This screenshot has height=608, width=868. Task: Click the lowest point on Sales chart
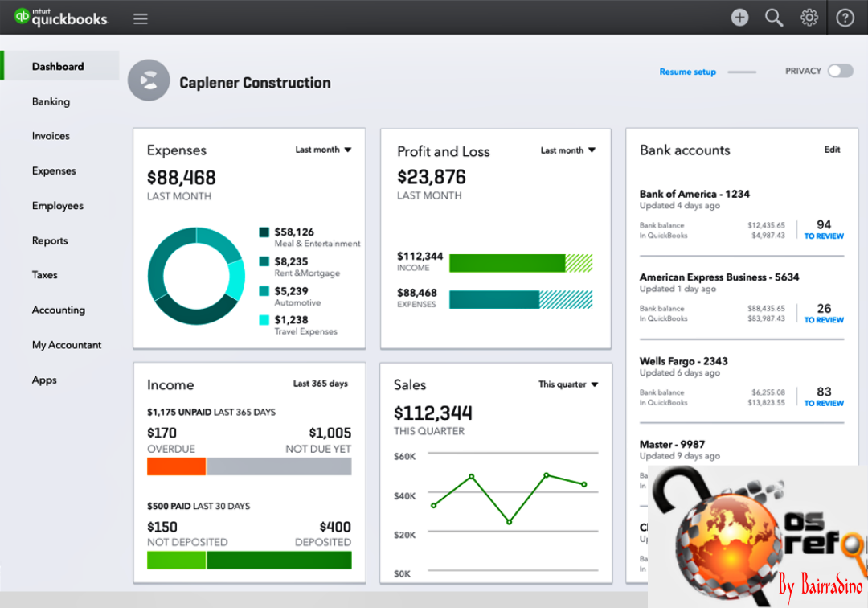(x=510, y=522)
